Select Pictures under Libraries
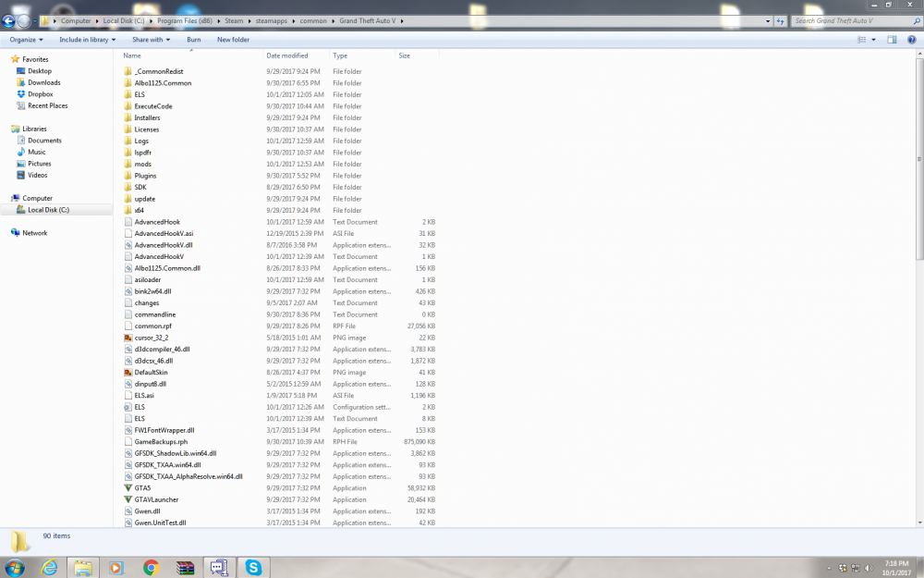 [40, 164]
